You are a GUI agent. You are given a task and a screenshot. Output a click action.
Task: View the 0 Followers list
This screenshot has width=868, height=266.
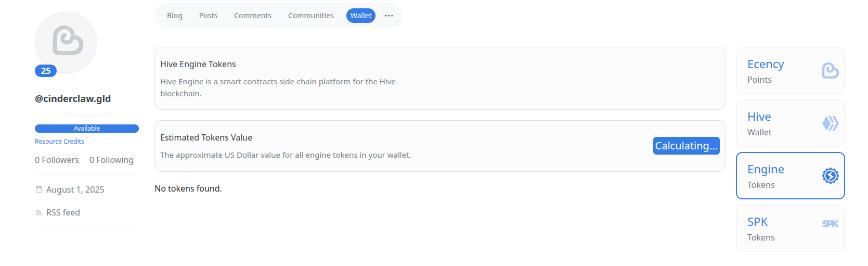(x=57, y=160)
